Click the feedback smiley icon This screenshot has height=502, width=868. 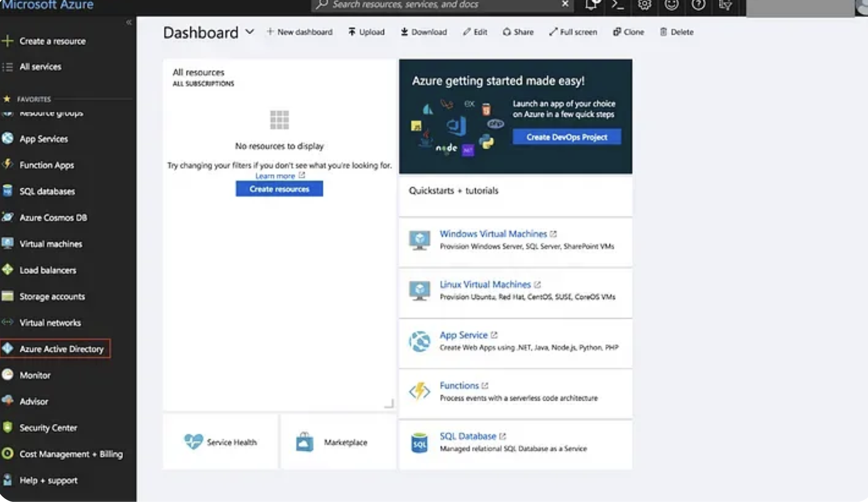[672, 5]
